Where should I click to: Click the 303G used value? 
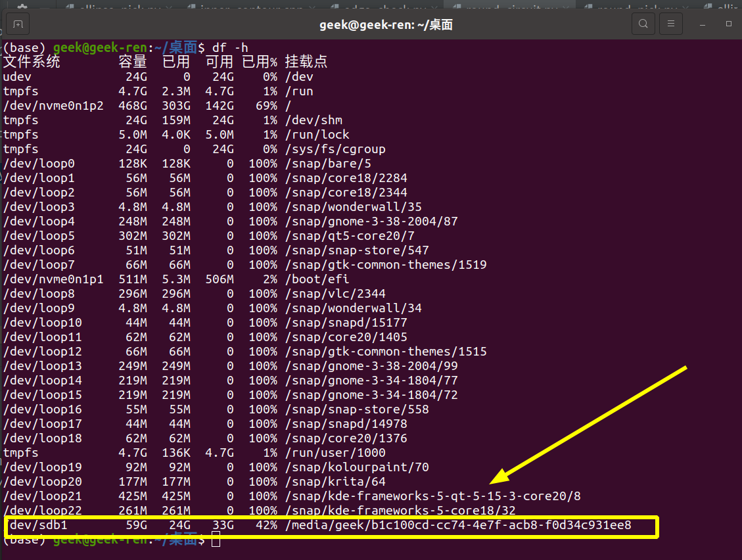tap(176, 106)
